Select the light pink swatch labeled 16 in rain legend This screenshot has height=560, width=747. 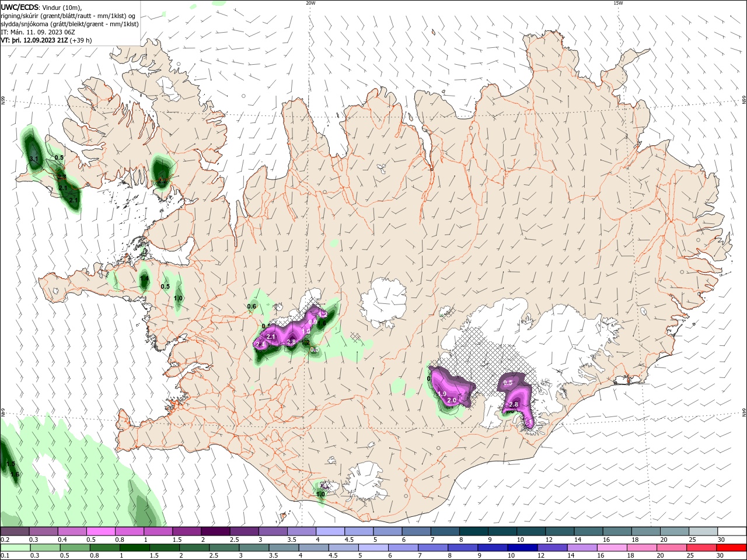[612, 548]
